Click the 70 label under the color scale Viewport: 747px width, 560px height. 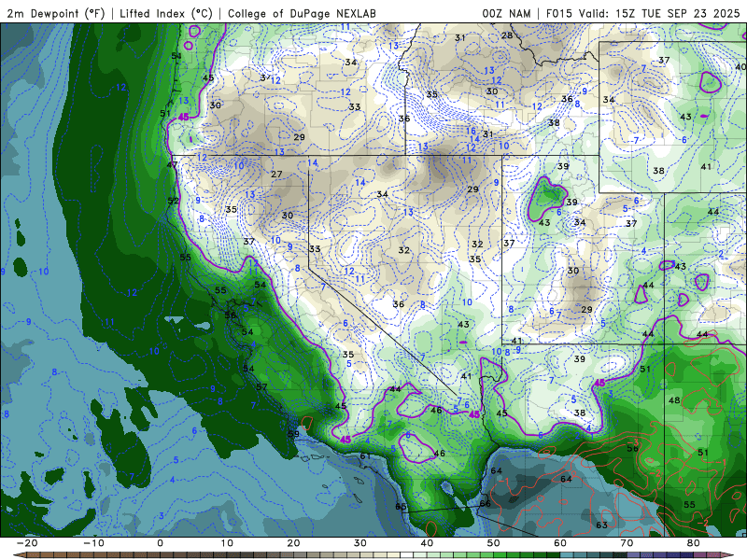click(x=627, y=543)
